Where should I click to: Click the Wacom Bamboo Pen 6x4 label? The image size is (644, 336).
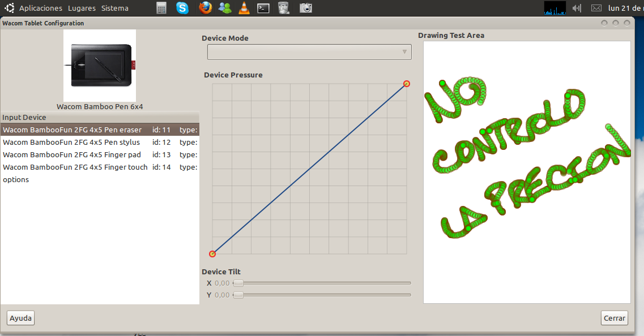100,107
